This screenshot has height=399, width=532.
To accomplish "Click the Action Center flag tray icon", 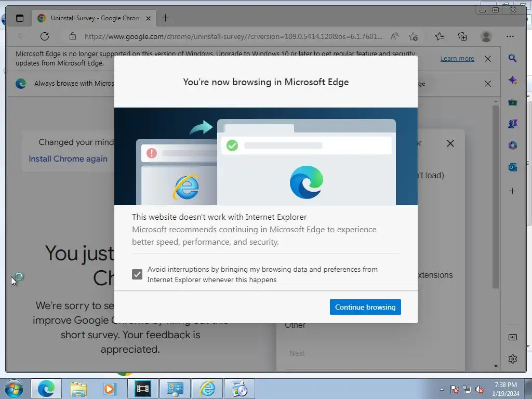I will pyautogui.click(x=455, y=389).
